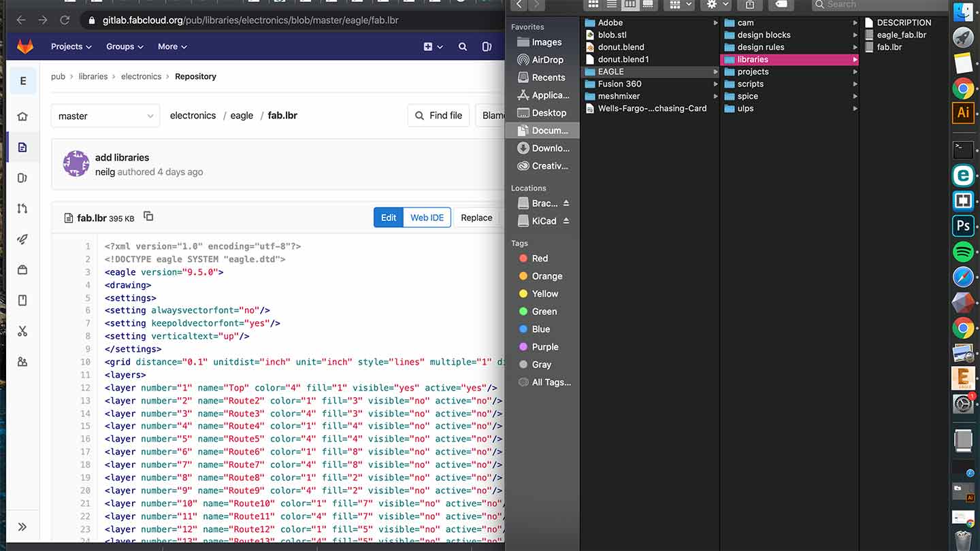Open the EAGLE app from the Dock
Screen dimensions: 980x551
coord(963,378)
